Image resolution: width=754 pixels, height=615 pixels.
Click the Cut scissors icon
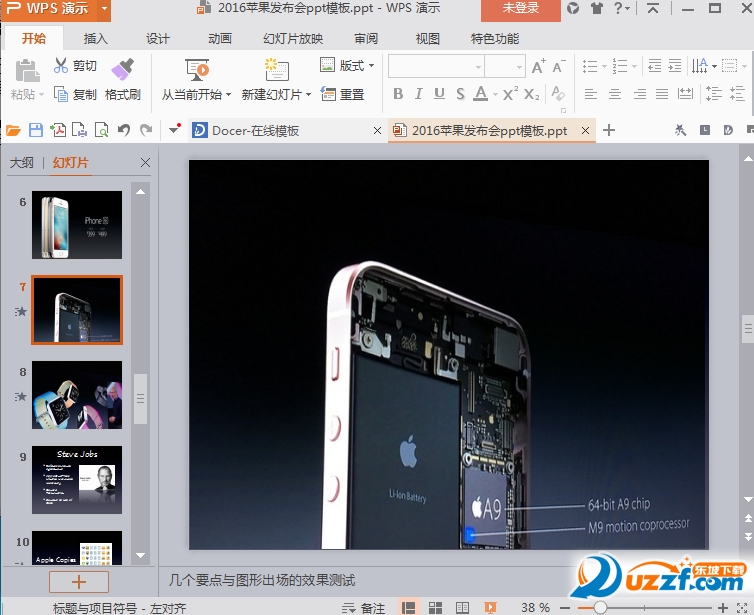61,65
